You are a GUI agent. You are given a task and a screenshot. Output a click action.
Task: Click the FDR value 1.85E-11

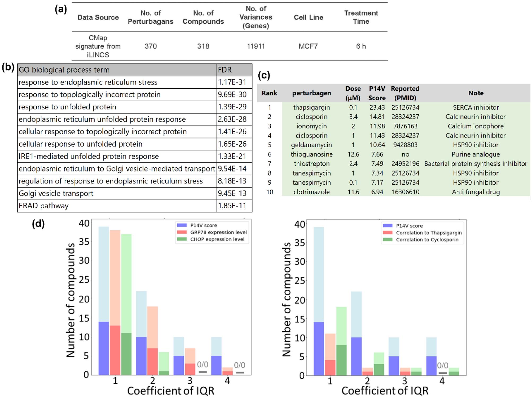pyautogui.click(x=232, y=206)
